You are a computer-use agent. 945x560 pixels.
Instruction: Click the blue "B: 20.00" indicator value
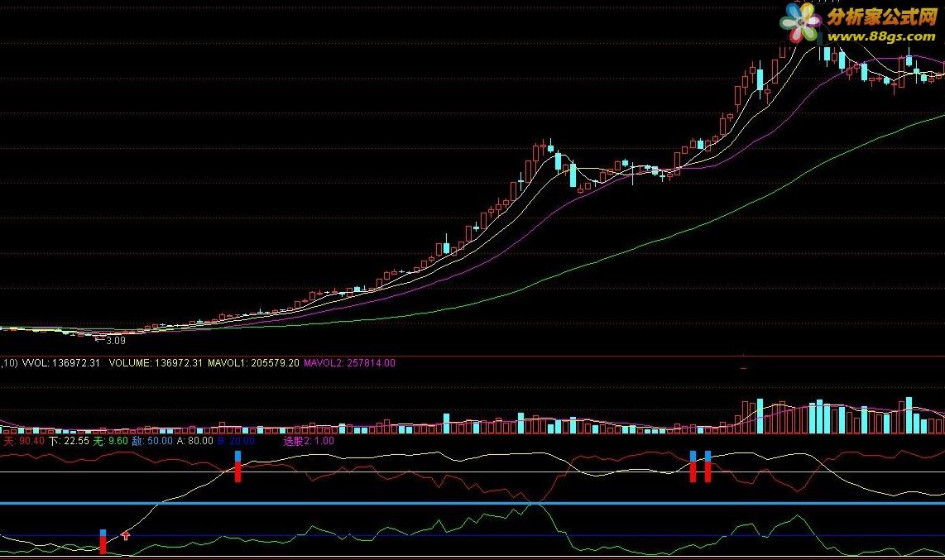(237, 441)
